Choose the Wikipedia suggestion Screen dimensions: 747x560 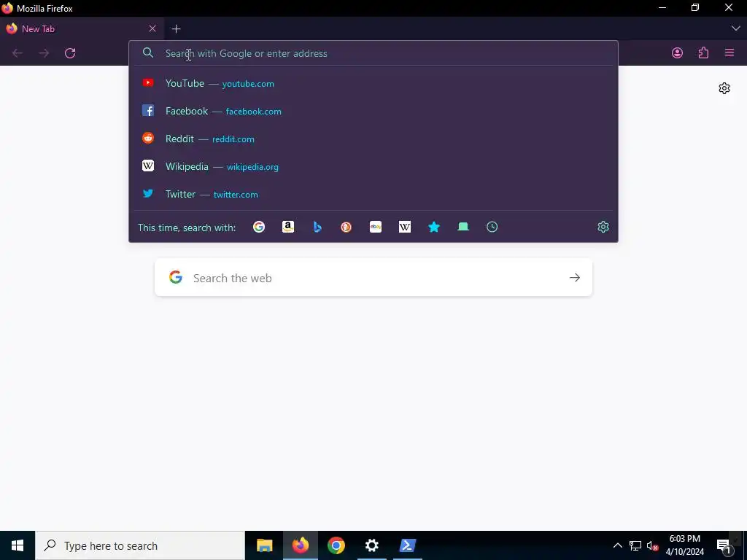click(373, 166)
